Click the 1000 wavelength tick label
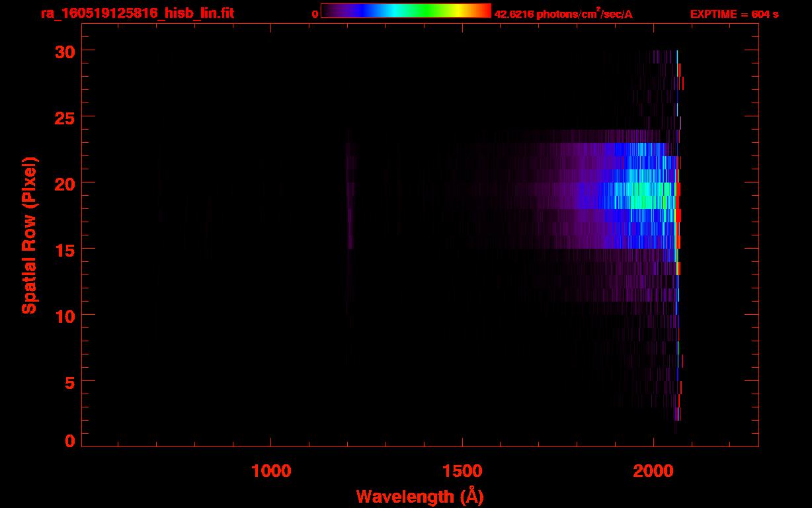Image resolution: width=812 pixels, height=508 pixels. (x=271, y=471)
